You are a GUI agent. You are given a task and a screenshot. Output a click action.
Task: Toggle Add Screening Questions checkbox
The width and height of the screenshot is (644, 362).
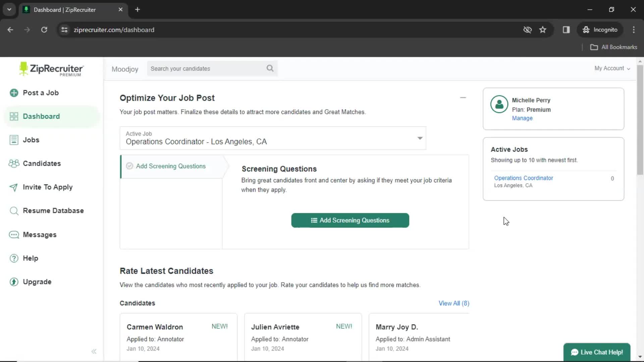coord(130,166)
